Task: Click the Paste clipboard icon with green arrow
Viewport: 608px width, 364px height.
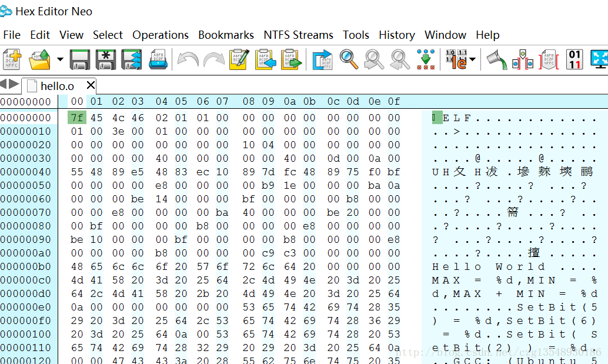Action: pyautogui.click(x=291, y=60)
